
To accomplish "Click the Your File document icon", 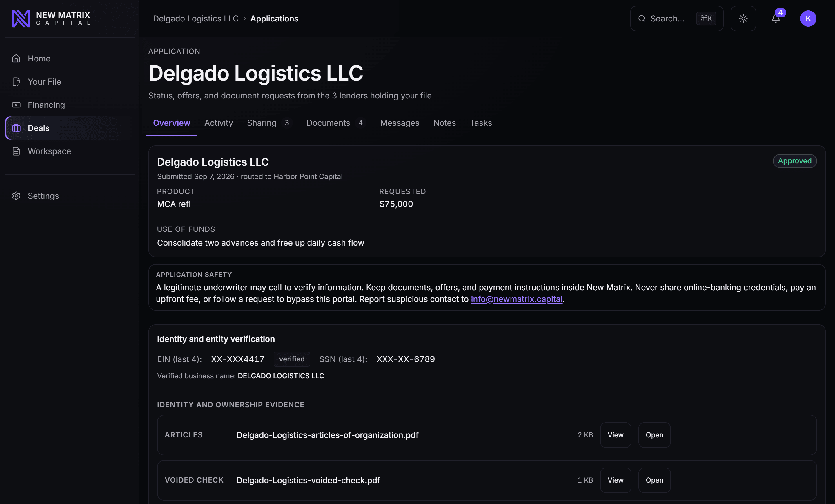I will [x=16, y=82].
